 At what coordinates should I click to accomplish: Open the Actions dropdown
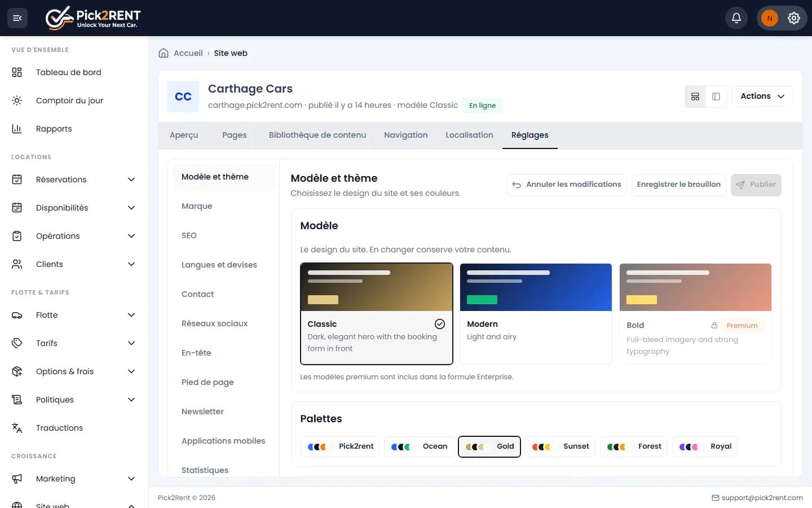(x=762, y=97)
